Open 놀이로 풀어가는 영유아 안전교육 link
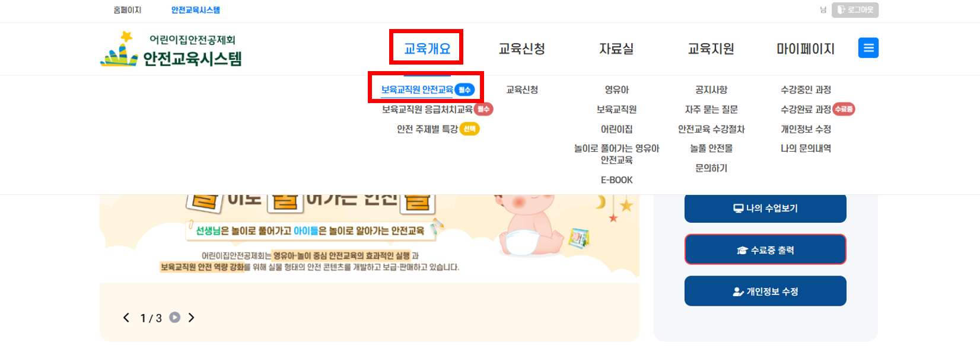Viewport: 980px width, 346px height. click(616, 154)
